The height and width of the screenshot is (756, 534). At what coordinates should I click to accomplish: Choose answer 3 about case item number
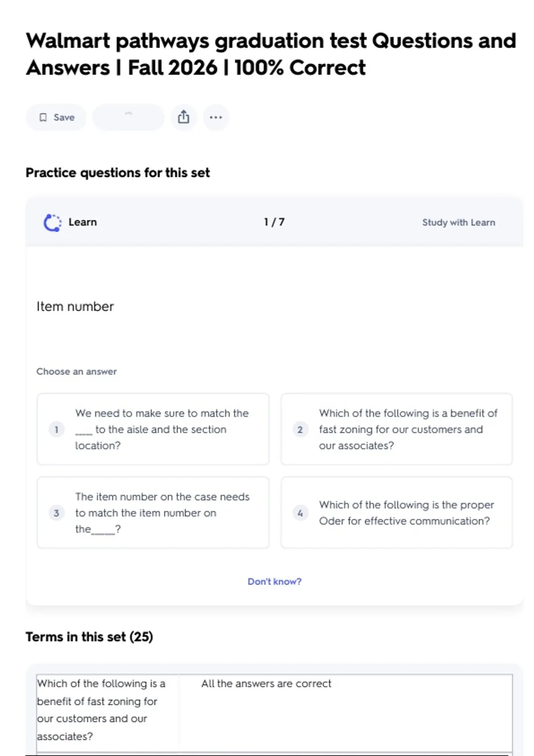[x=153, y=513]
